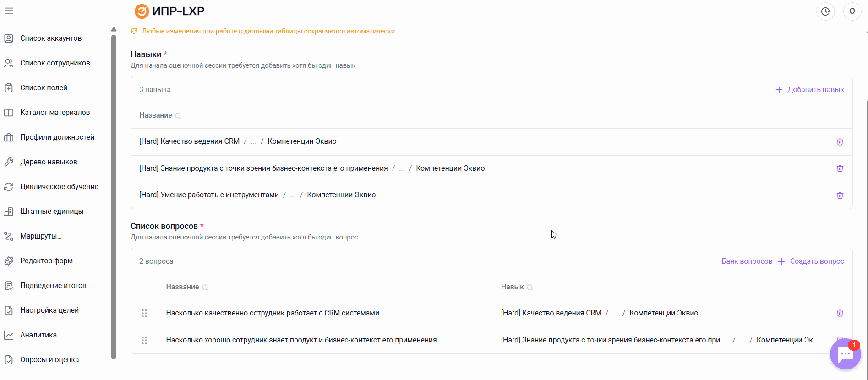Viewport: 868px width, 380px height.
Task: Click the sidebar scroll-up arrow
Action: 114,30
